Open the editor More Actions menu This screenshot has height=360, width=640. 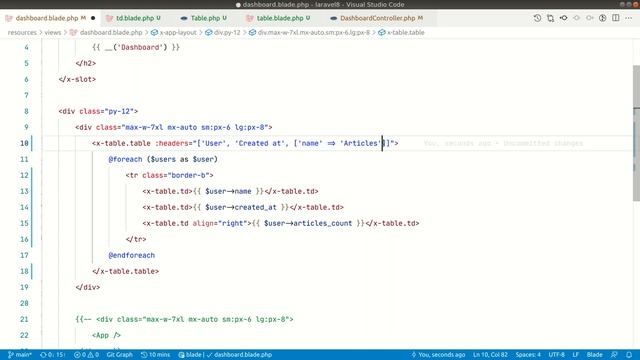coord(629,18)
